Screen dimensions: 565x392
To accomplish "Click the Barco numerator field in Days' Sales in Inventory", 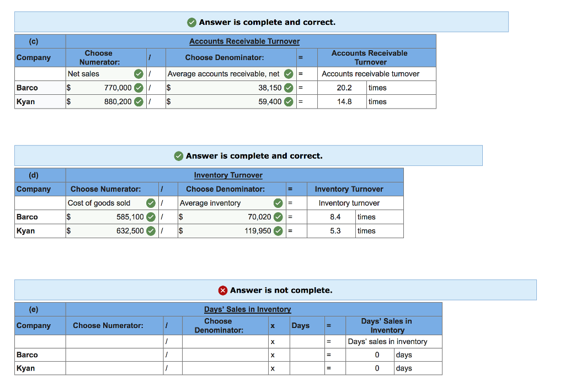I will click(x=115, y=355).
